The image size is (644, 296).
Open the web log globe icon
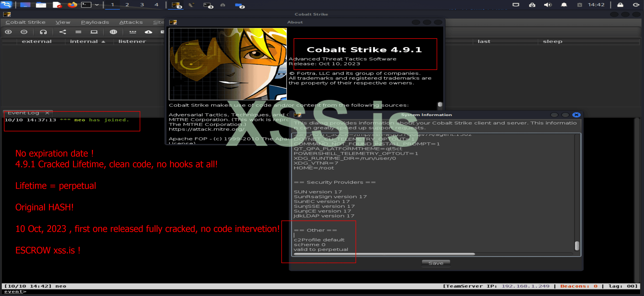[x=114, y=32]
